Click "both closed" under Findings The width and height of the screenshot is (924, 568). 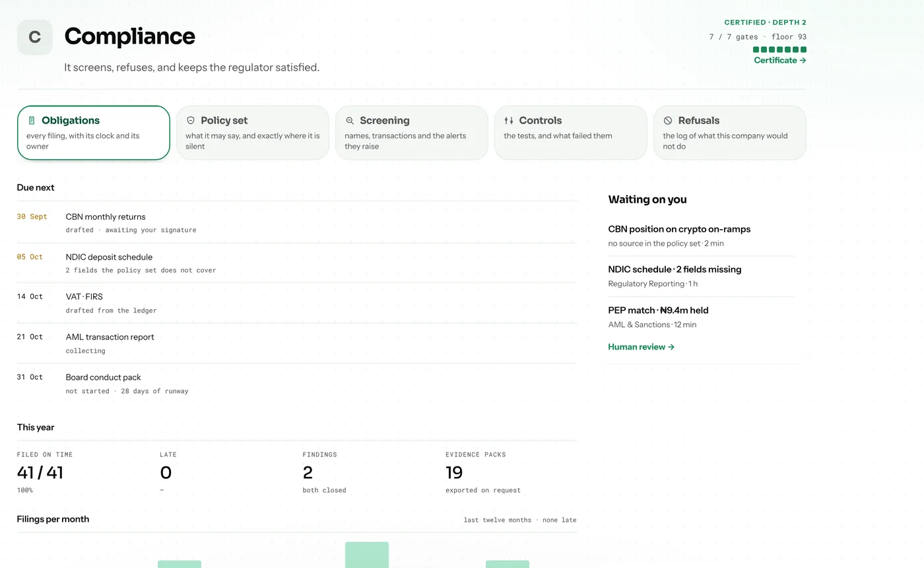[x=324, y=490]
